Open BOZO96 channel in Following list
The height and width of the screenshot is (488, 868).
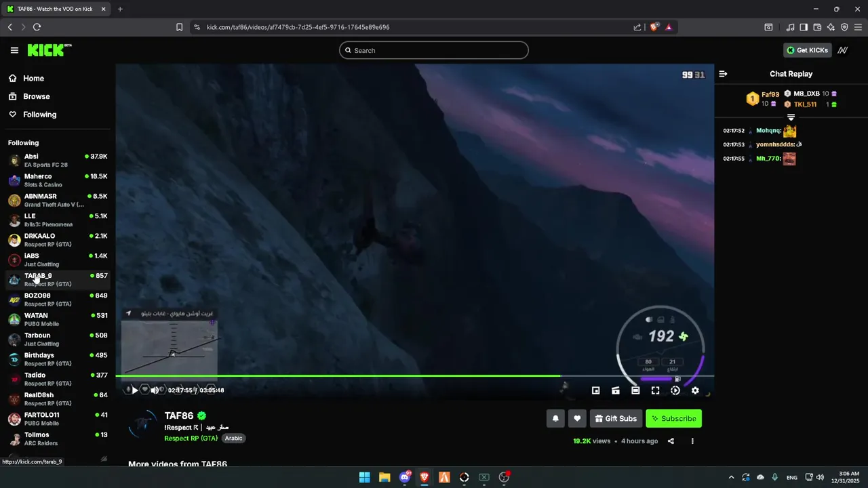pyautogui.click(x=58, y=300)
